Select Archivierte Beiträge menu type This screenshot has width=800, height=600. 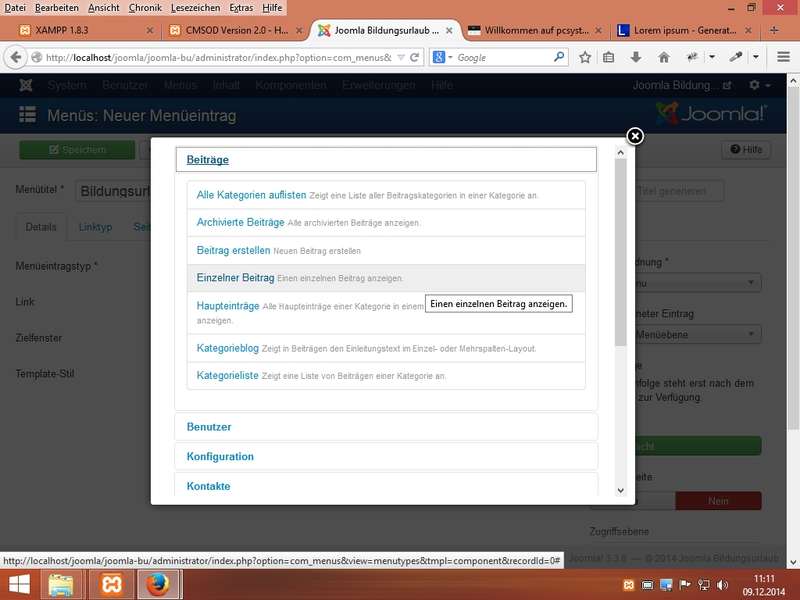(240, 222)
